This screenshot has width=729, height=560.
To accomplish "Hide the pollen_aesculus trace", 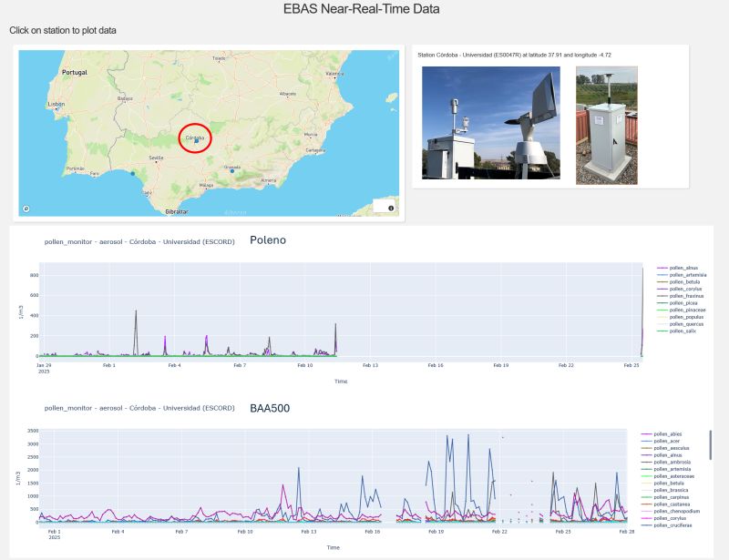I will point(665,448).
